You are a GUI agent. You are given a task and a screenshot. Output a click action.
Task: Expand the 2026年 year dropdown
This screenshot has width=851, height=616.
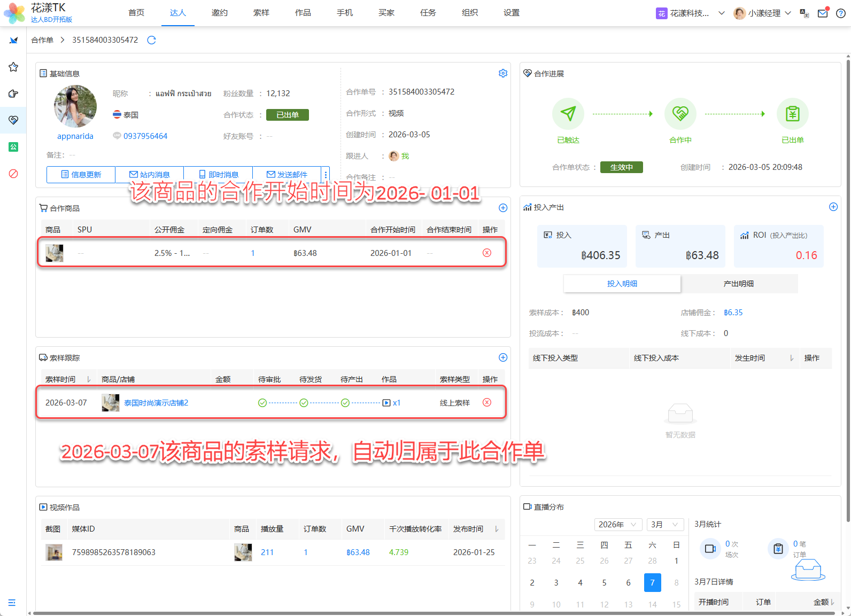pyautogui.click(x=617, y=525)
